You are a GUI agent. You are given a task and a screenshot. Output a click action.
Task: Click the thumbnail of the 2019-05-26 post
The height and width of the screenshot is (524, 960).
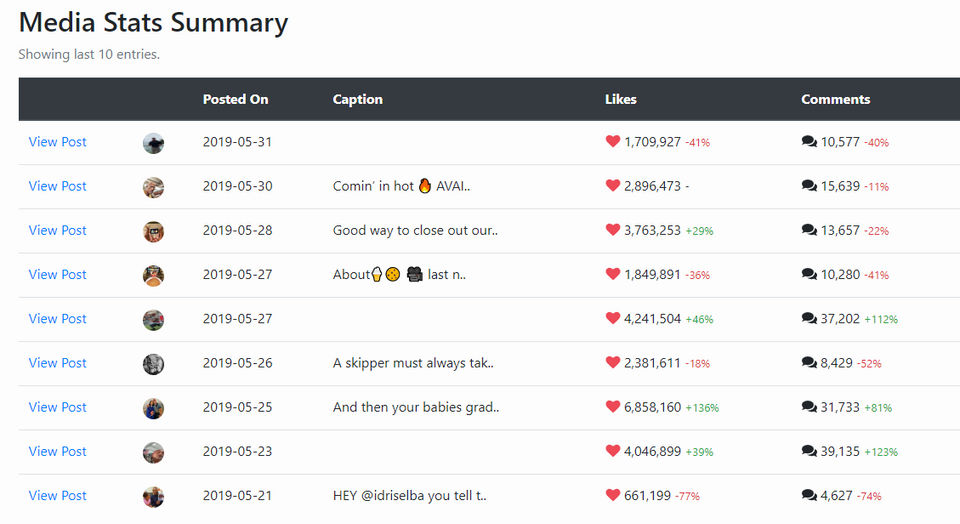pyautogui.click(x=153, y=364)
